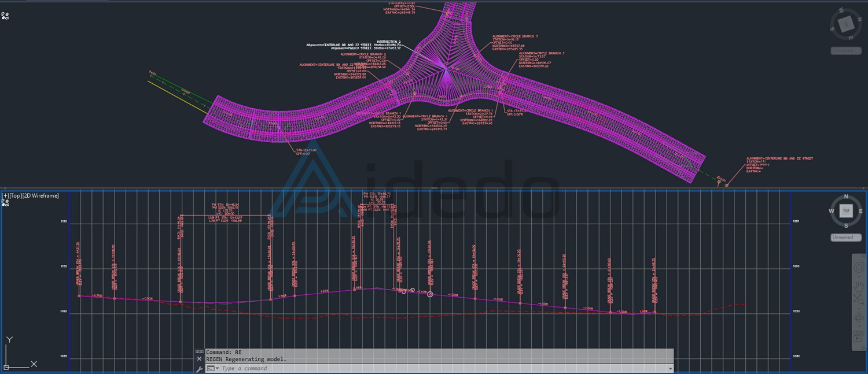Click the [+] viewport controls label
This screenshot has width=868, height=374.
pyautogui.click(x=6, y=196)
